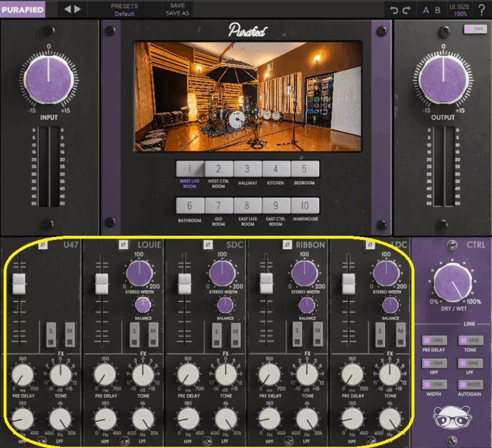Flip phase on the RIBBON channel
The height and width of the screenshot is (448, 492).
pyautogui.click(x=287, y=245)
